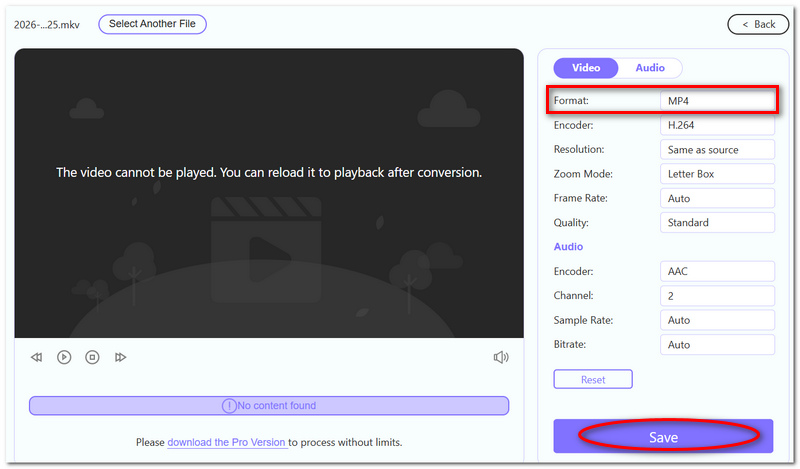Open the Zoom Mode dropdown showing Letter Box
Image resolution: width=800 pixels, height=469 pixels.
717,174
